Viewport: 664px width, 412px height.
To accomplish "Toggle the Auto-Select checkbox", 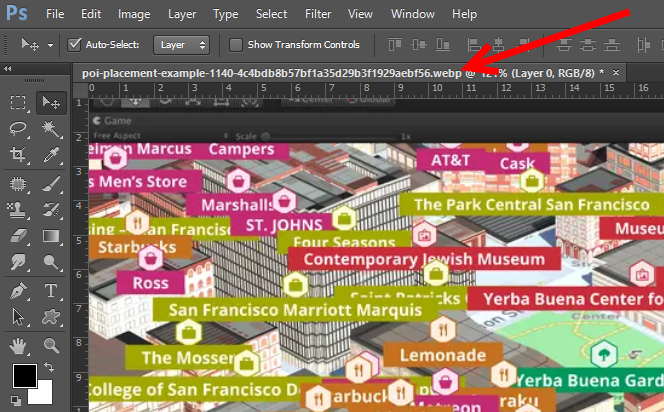I will 74,44.
